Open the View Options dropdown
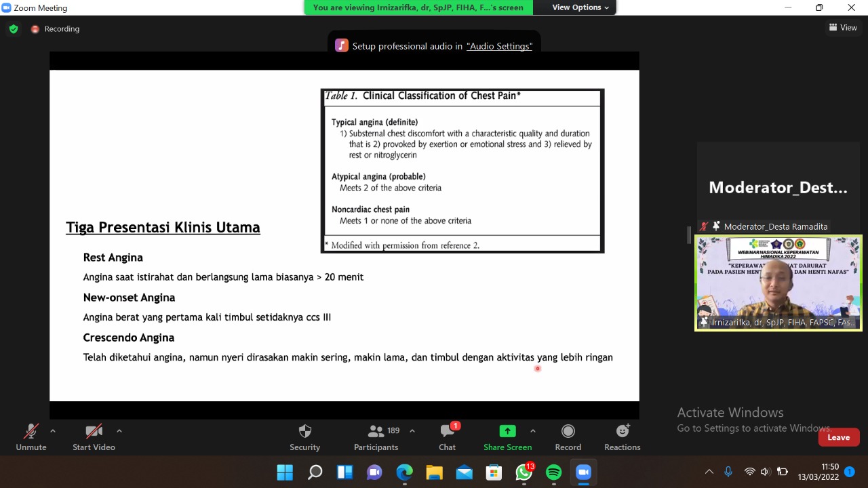The image size is (868, 488). click(x=580, y=7)
